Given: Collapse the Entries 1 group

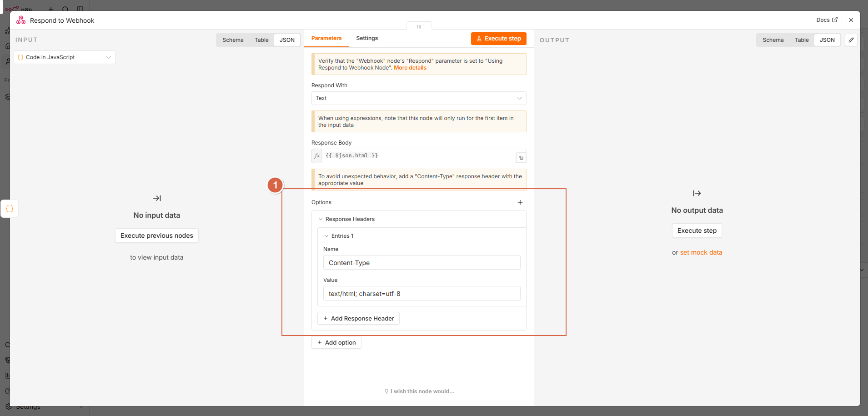Looking at the screenshot, I should click(x=326, y=236).
